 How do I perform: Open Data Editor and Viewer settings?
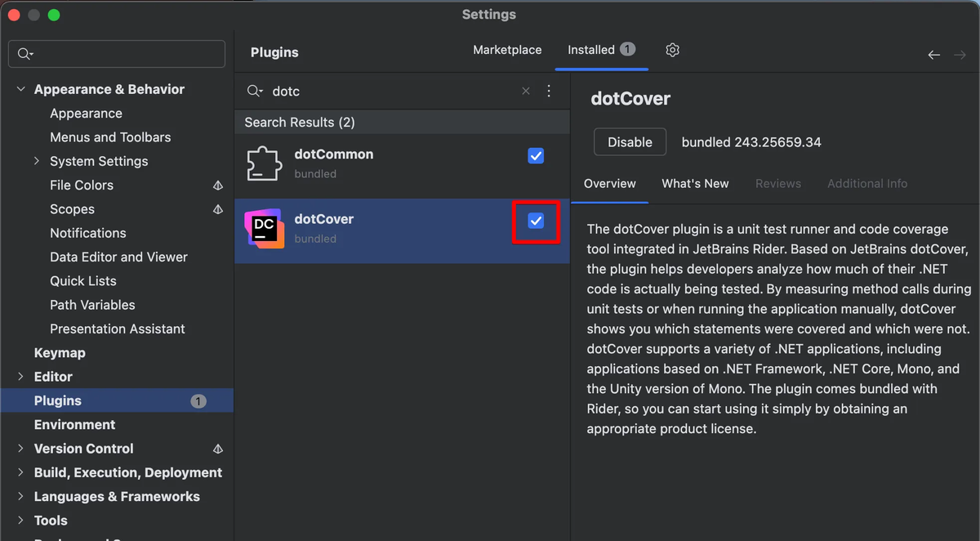[x=118, y=257]
